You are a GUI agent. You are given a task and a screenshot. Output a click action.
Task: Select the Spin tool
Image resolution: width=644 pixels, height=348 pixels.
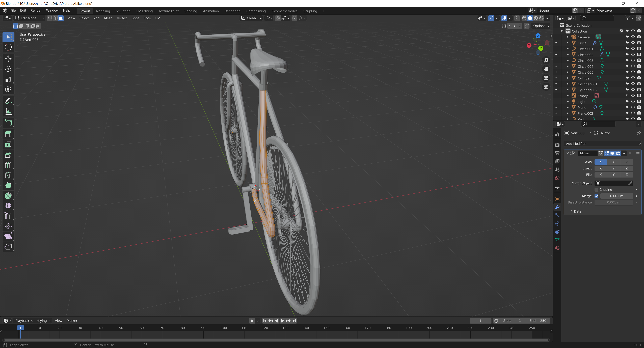point(8,196)
